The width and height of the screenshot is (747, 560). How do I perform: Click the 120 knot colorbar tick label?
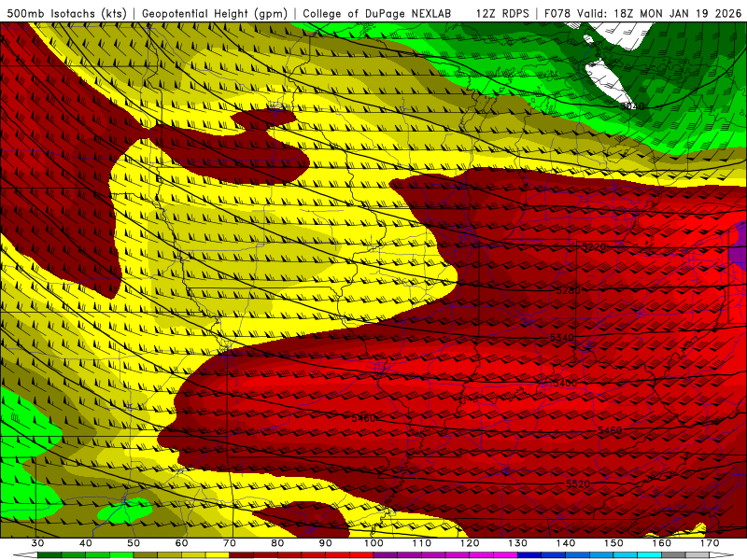[470, 543]
